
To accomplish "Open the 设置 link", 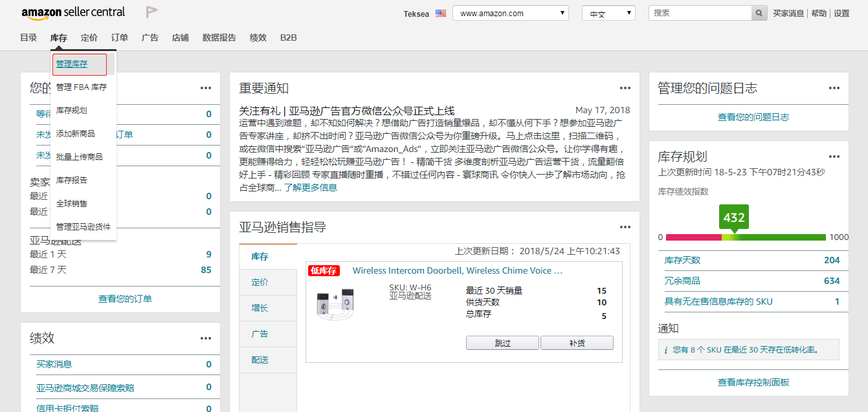I will coord(841,13).
